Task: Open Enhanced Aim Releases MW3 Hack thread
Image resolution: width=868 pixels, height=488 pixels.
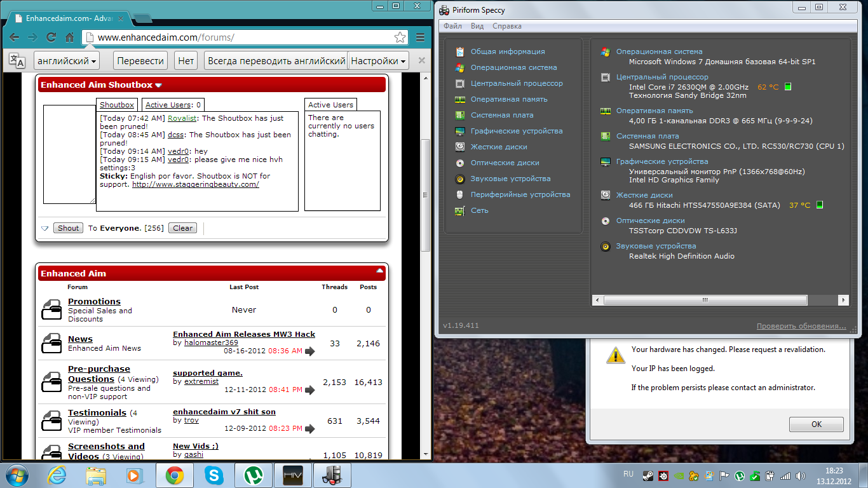Action: (244, 334)
